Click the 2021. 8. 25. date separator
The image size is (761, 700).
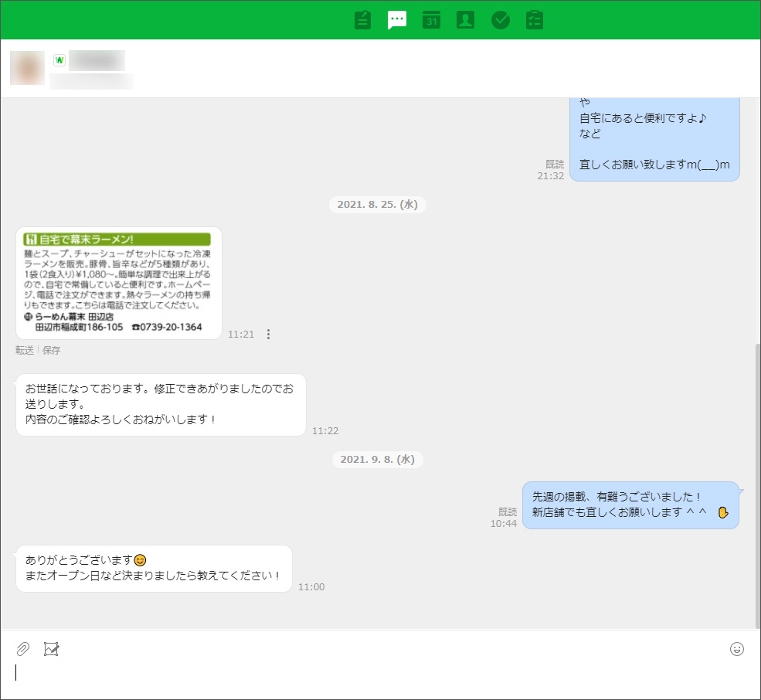(378, 205)
